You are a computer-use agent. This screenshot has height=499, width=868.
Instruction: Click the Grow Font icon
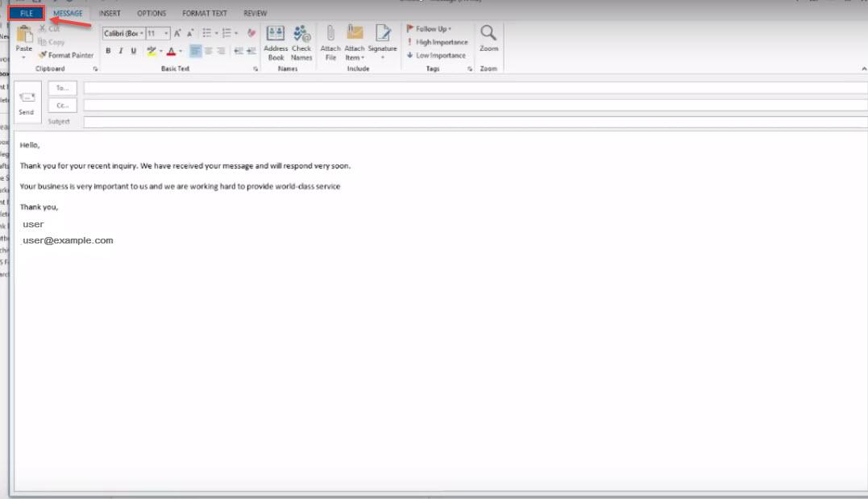177,34
